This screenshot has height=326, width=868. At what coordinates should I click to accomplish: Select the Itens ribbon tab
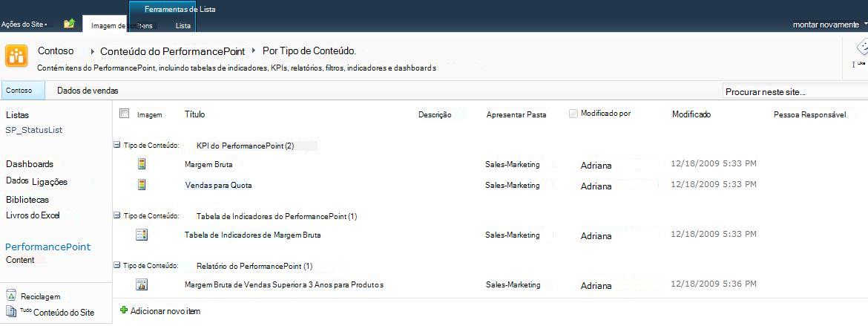145,25
